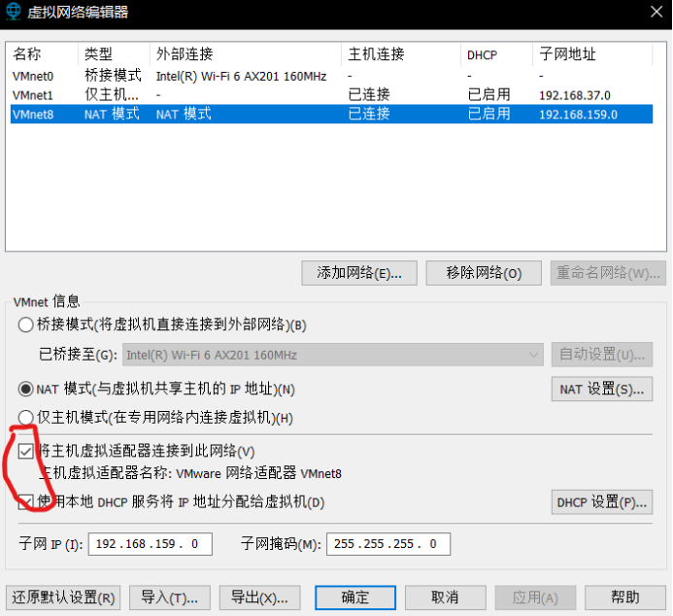Open DHCP 设置(P)... dialog
The height and width of the screenshot is (616, 673).
point(602,502)
